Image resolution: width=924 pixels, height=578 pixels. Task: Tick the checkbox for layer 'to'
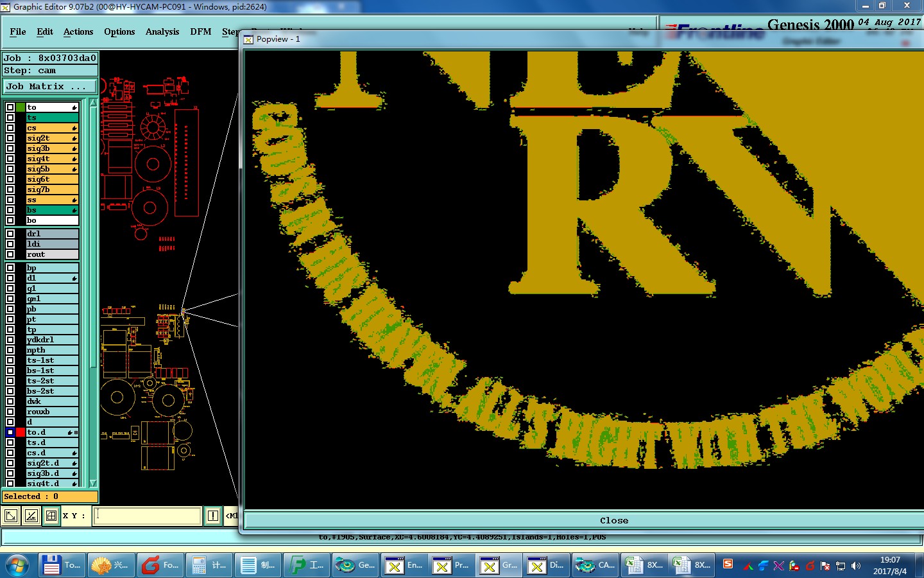coord(10,107)
